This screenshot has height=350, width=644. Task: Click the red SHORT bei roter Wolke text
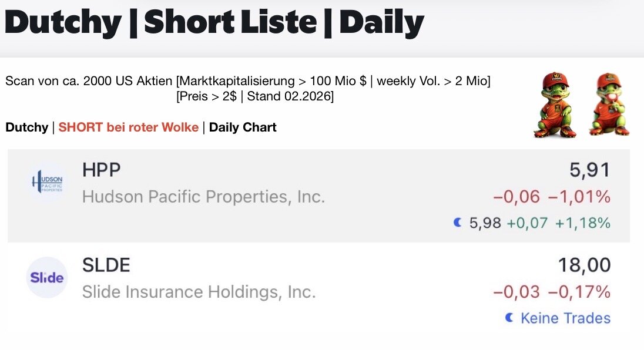(x=128, y=127)
